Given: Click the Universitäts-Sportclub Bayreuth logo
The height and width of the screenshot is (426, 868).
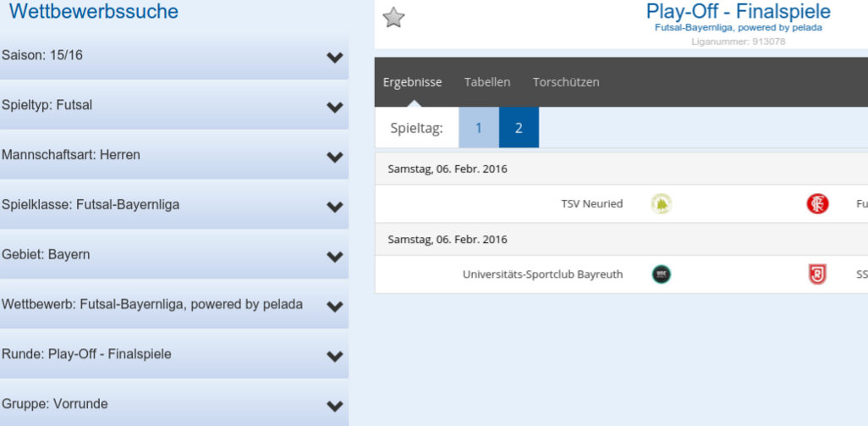Looking at the screenshot, I should (661, 274).
